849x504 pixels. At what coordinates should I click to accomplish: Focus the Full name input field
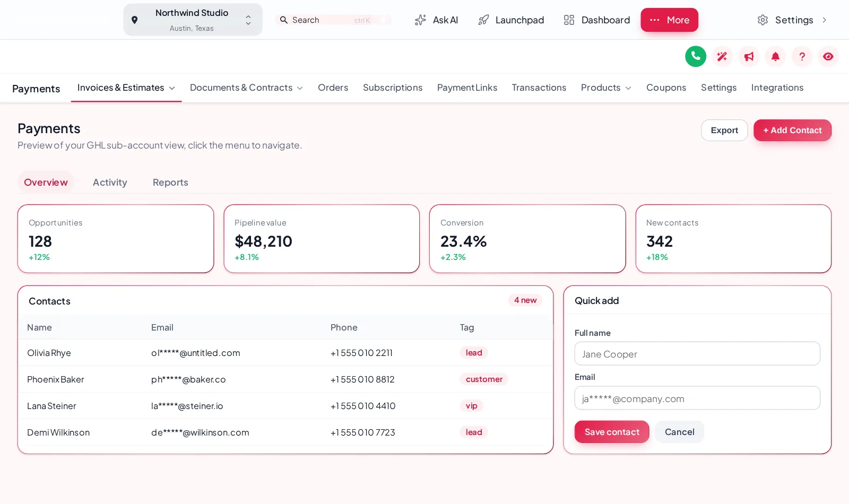[x=697, y=354]
